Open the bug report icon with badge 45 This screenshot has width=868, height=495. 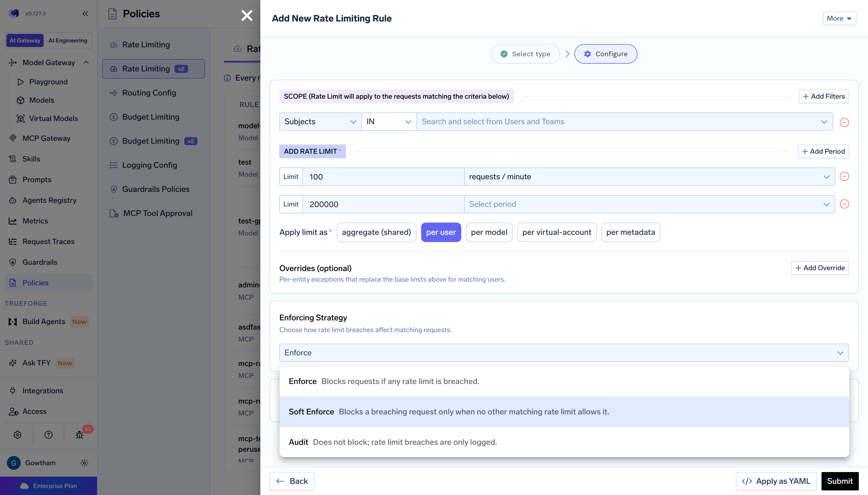[x=79, y=434]
